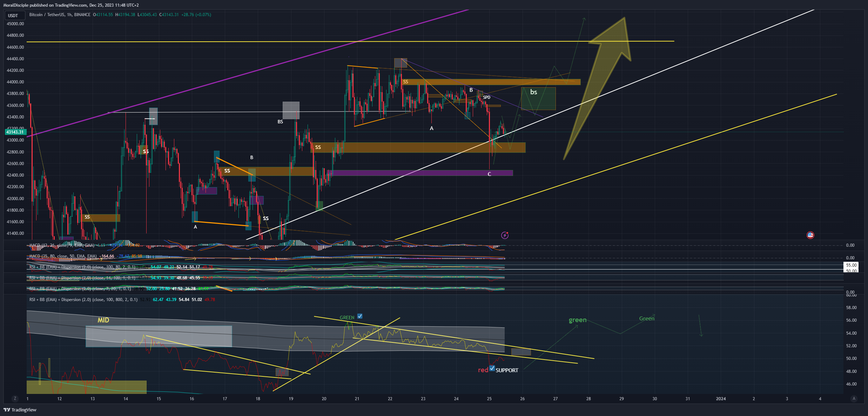Click the USDT currency button

[x=14, y=15]
